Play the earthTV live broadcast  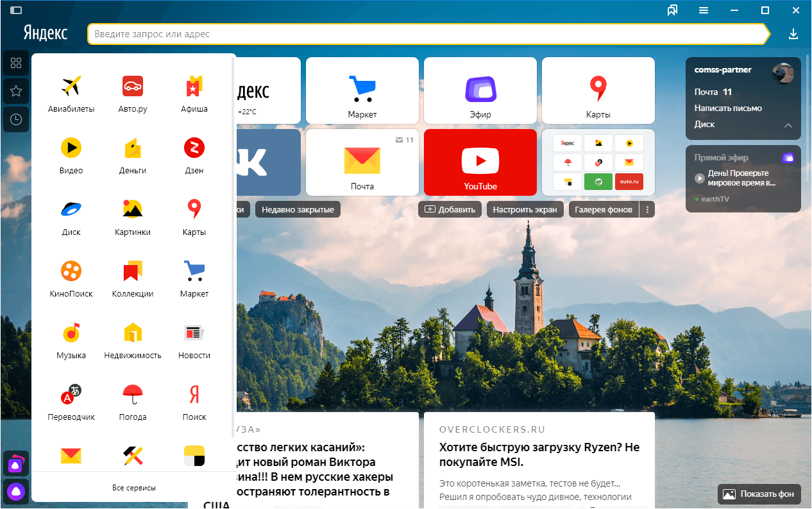pos(699,178)
